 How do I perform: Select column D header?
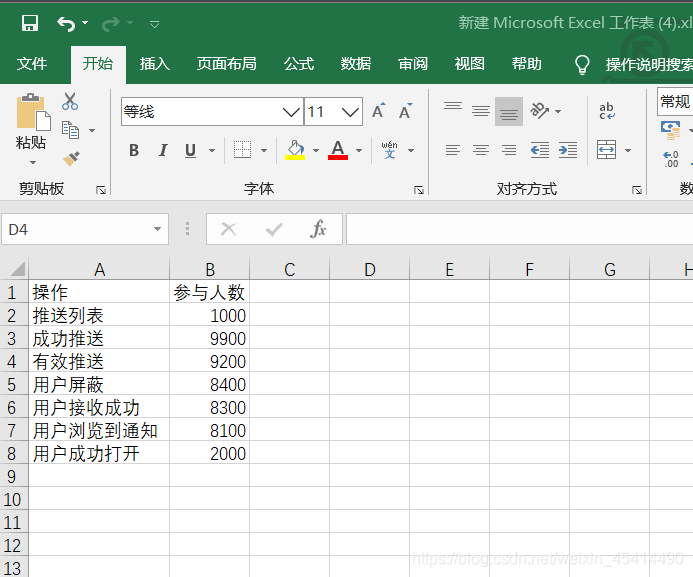coord(369,269)
